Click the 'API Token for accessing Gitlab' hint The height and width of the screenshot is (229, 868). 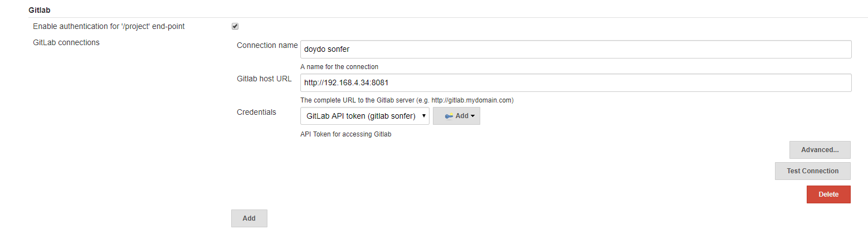(x=346, y=134)
